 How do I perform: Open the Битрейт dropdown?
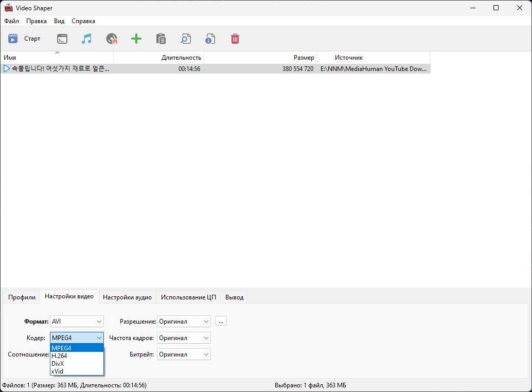(x=184, y=354)
